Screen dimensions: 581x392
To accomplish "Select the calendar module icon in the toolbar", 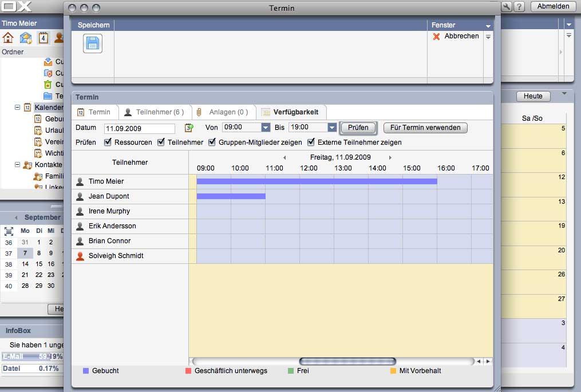I will point(44,38).
